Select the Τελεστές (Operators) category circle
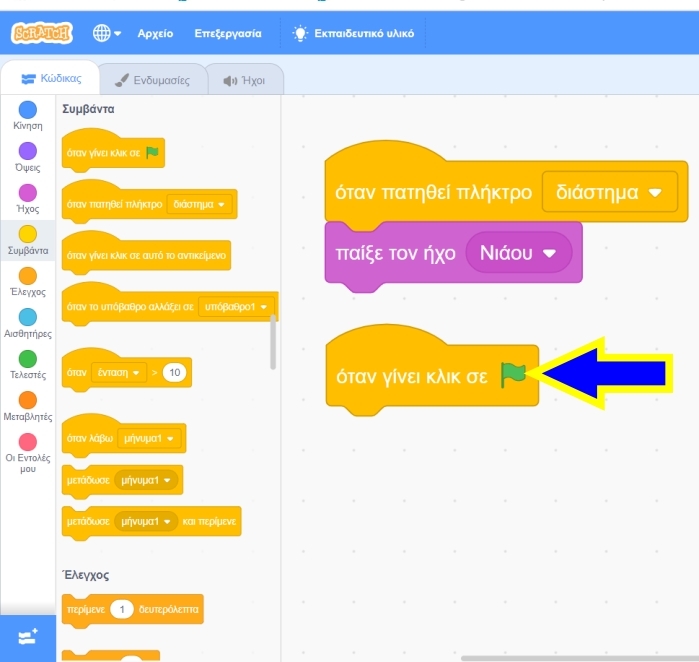This screenshot has width=699, height=662. click(x=28, y=358)
